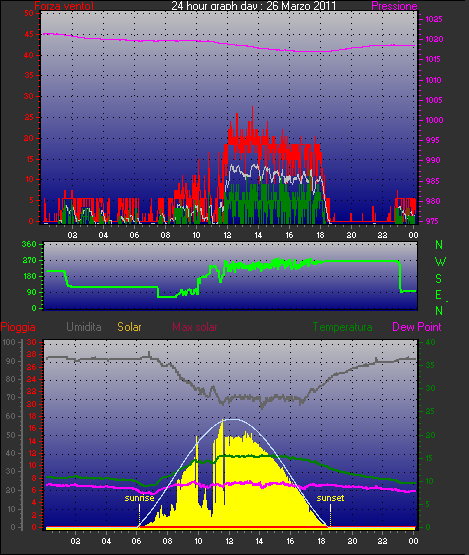
Task: Click the S wind direction letter
Action: point(439,279)
